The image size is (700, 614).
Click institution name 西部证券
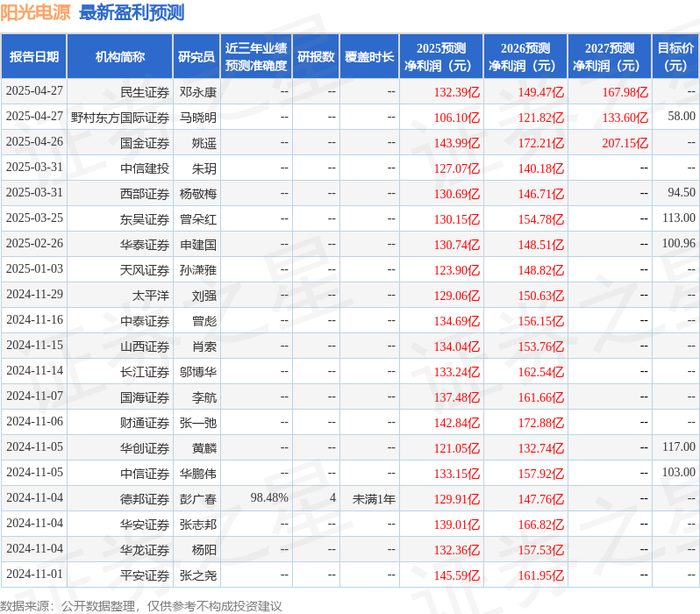[x=145, y=194]
